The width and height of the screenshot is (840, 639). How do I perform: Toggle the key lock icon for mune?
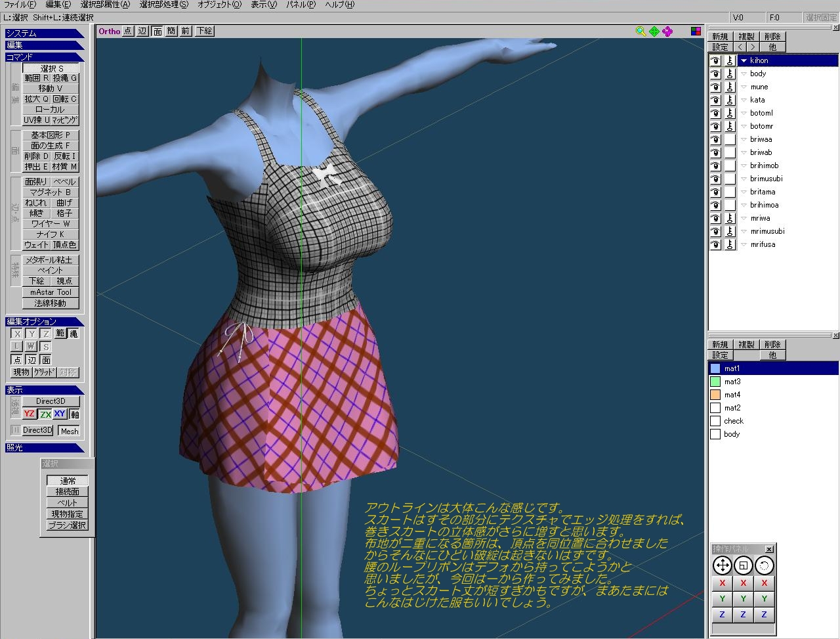730,87
